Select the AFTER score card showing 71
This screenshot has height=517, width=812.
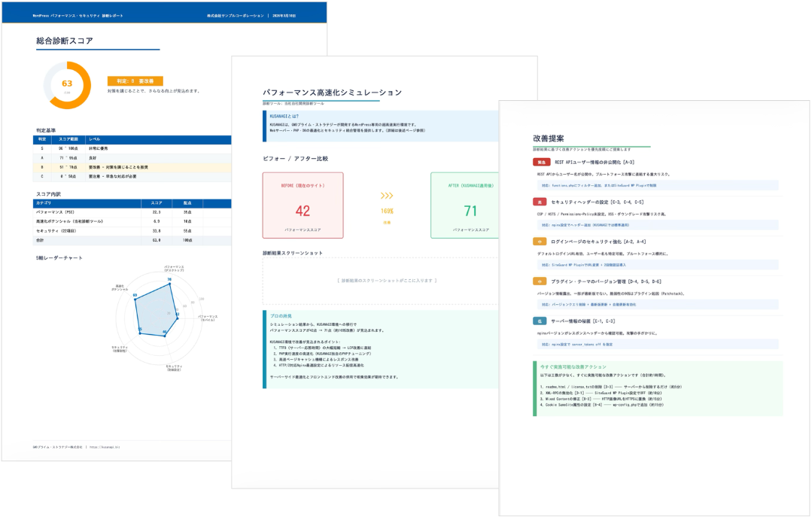pos(465,205)
